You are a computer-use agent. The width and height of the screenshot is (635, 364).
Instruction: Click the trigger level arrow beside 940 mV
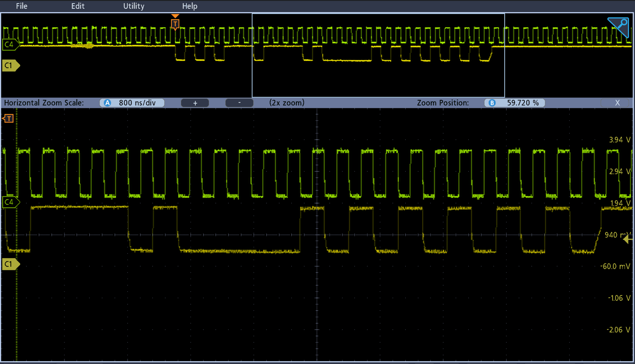click(628, 239)
